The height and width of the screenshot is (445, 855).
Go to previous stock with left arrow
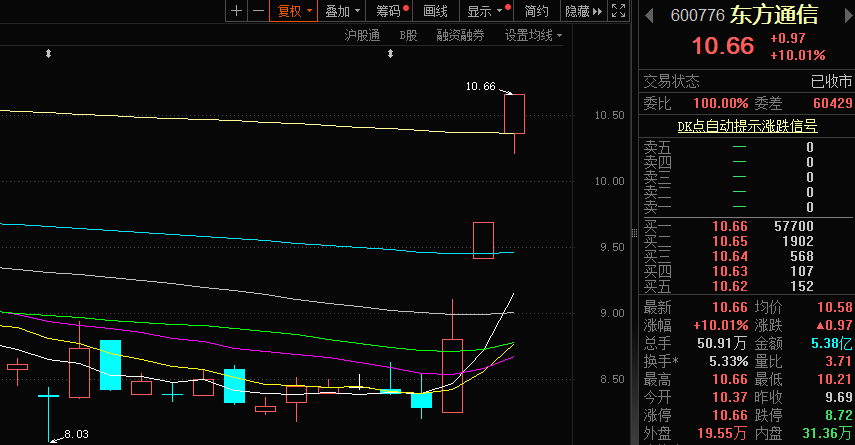click(x=647, y=15)
